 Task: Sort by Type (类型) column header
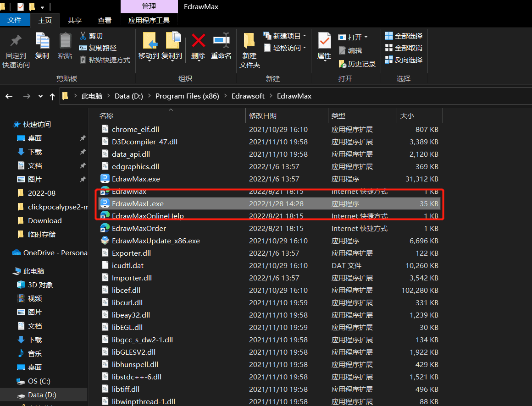coord(338,115)
